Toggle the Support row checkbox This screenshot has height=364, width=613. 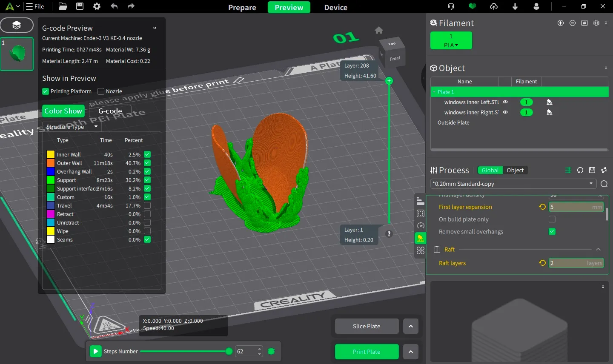coord(147,180)
